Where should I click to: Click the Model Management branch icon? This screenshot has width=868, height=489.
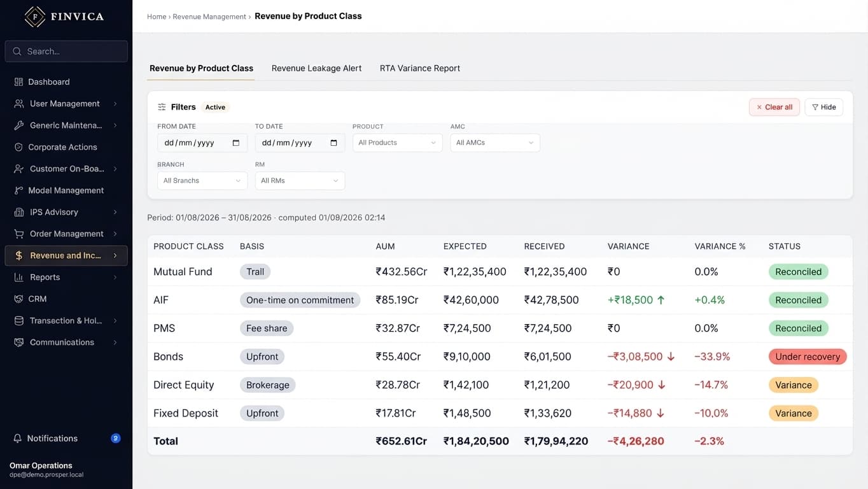pyautogui.click(x=18, y=190)
